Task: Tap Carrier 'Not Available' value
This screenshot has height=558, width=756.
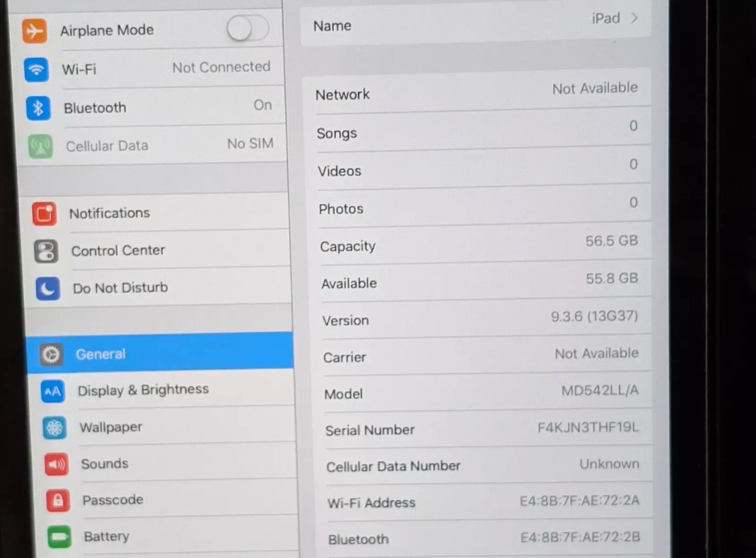Action: click(597, 353)
